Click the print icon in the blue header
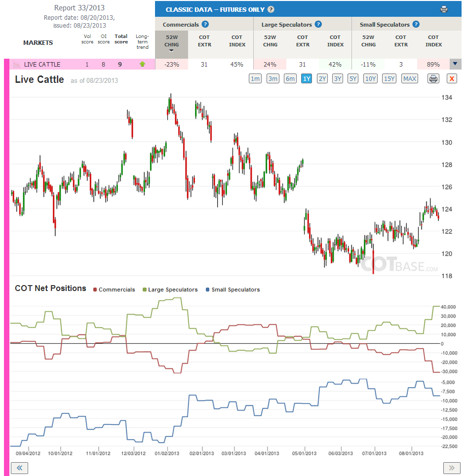 click(x=444, y=9)
